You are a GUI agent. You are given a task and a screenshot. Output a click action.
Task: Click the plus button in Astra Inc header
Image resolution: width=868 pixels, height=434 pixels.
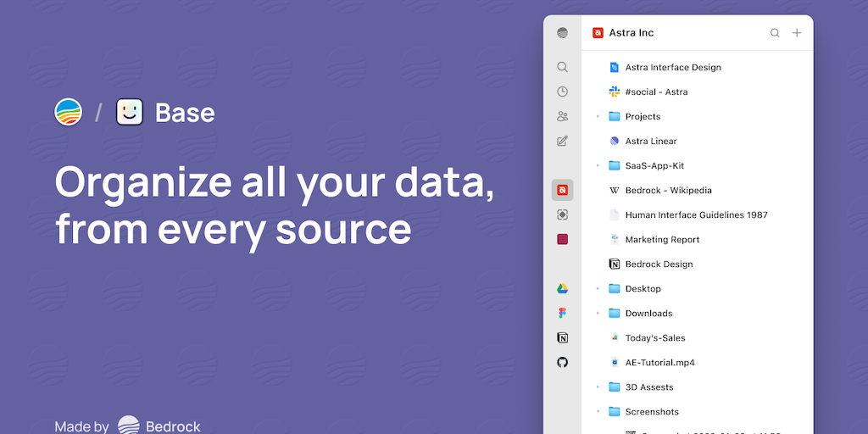tap(797, 33)
